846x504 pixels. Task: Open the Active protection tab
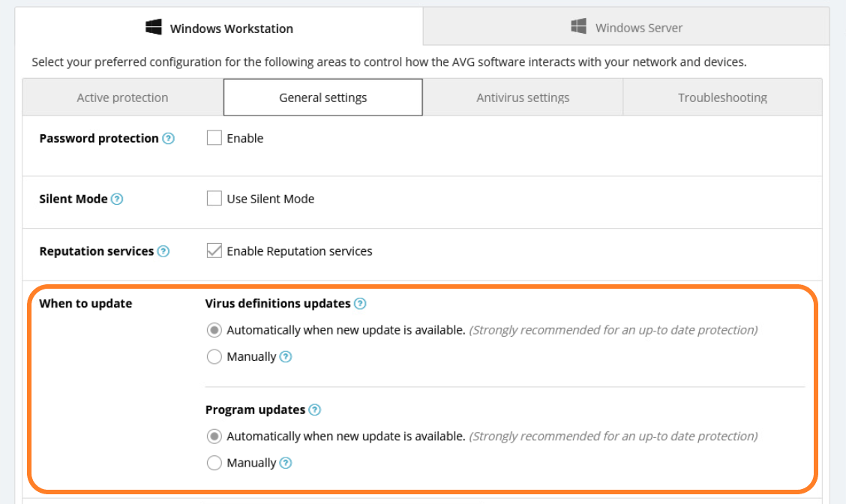122,97
